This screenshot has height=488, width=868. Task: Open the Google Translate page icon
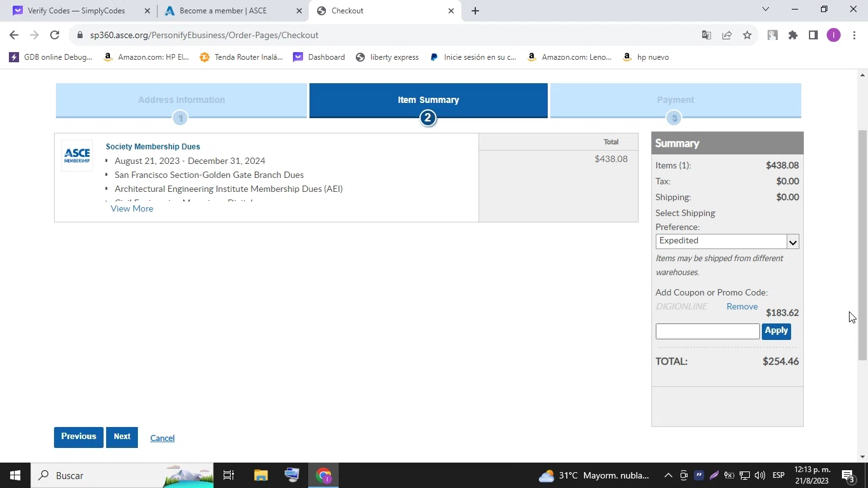pos(706,35)
